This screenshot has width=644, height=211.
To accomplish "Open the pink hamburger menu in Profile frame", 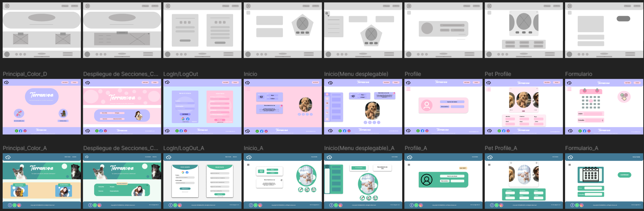I will click(408, 89).
